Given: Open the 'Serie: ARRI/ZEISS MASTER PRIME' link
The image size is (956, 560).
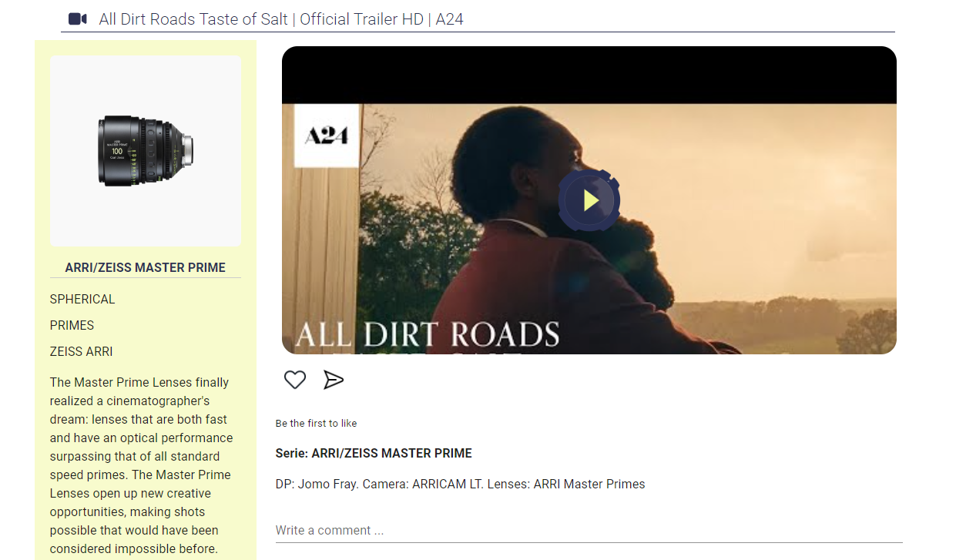Looking at the screenshot, I should pos(374,453).
